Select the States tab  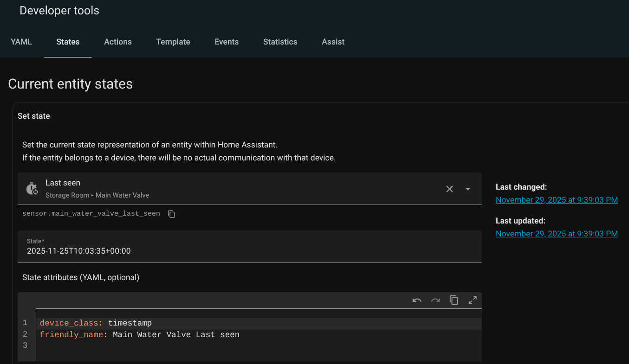68,42
